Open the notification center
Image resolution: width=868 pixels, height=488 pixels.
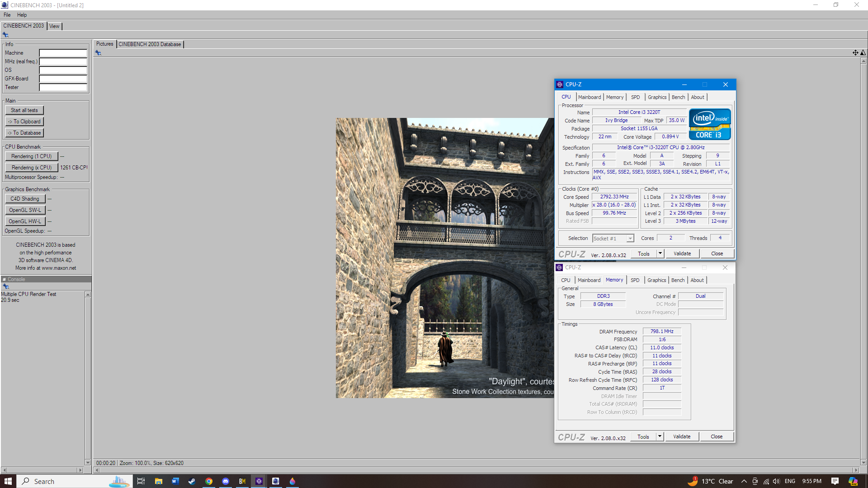(x=835, y=481)
